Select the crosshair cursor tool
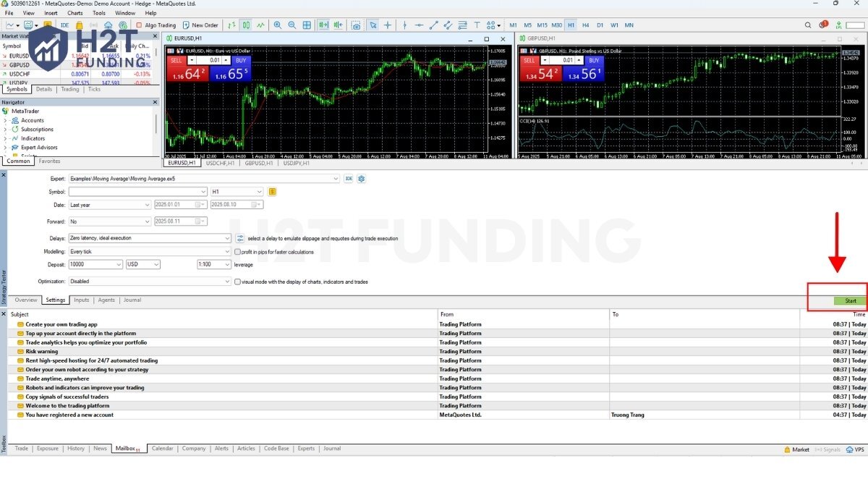868x485 pixels. 388,25
